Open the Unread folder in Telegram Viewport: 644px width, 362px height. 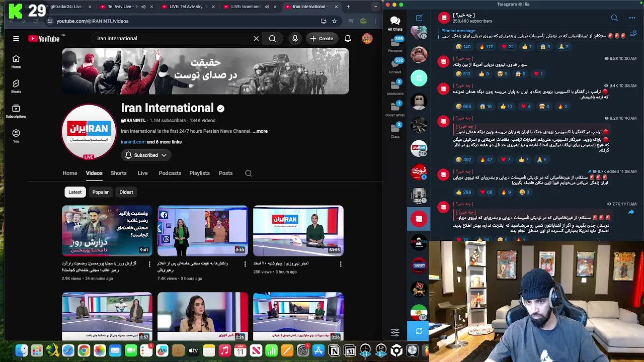click(395, 65)
